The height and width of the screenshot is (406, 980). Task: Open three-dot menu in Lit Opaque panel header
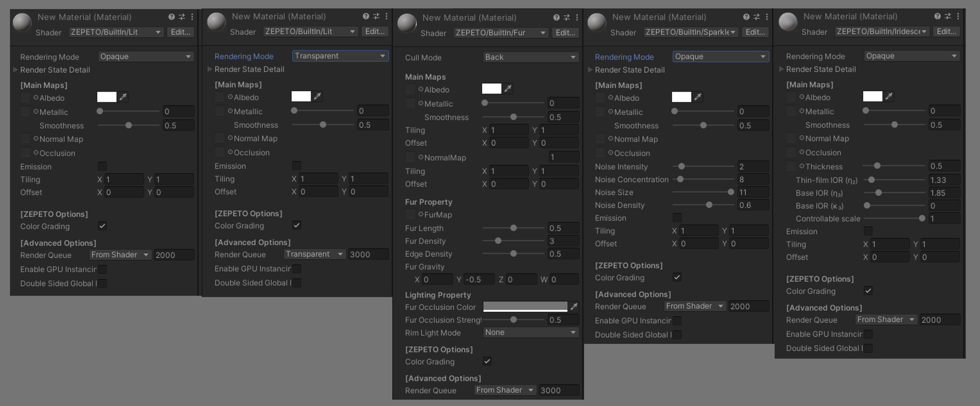(x=192, y=17)
